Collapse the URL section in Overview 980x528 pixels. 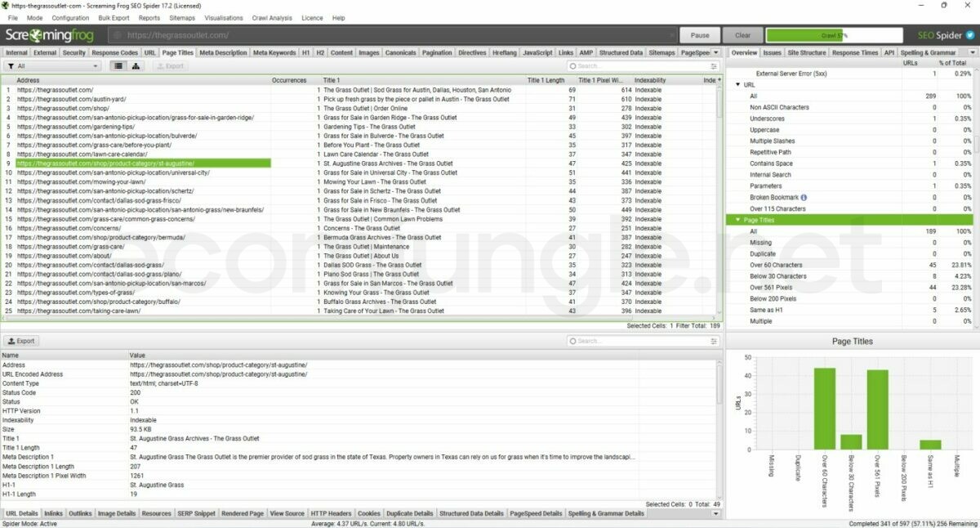click(x=738, y=84)
